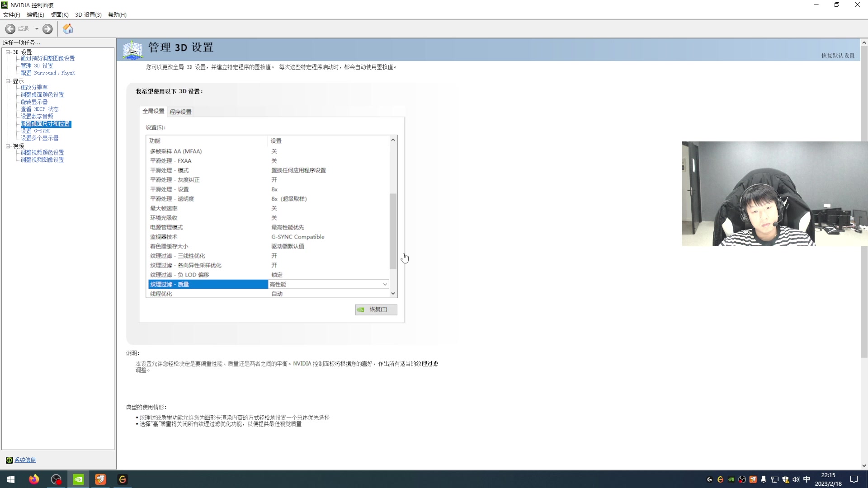868x488 pixels.
Task: Open 设置 G-SYNC tree item
Action: coord(35,131)
